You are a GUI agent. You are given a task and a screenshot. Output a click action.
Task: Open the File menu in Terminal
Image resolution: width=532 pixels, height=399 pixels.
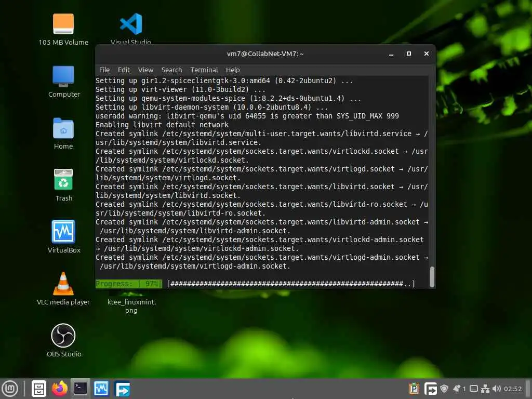104,70
